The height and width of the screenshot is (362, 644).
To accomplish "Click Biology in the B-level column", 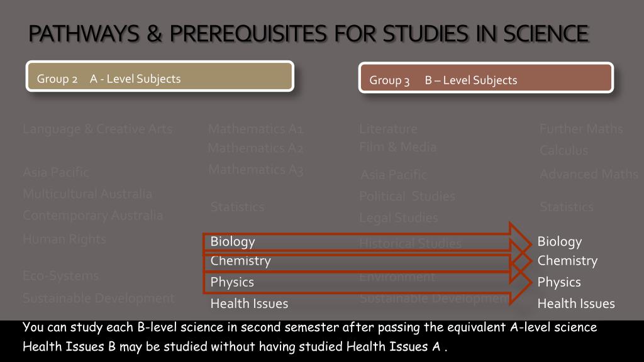I will (559, 241).
